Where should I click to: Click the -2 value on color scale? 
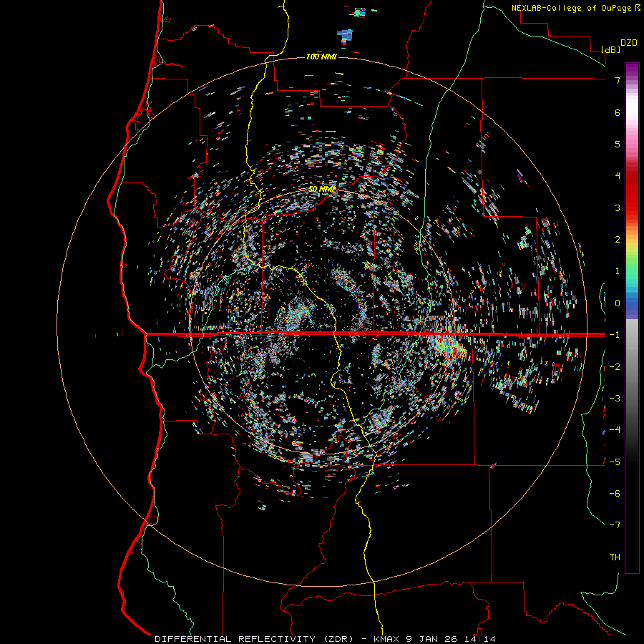pos(615,367)
